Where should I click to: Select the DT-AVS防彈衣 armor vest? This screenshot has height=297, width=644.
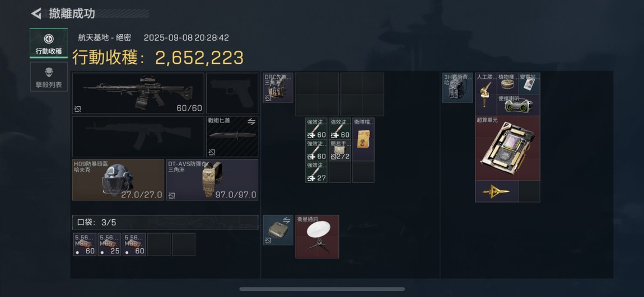[212, 180]
